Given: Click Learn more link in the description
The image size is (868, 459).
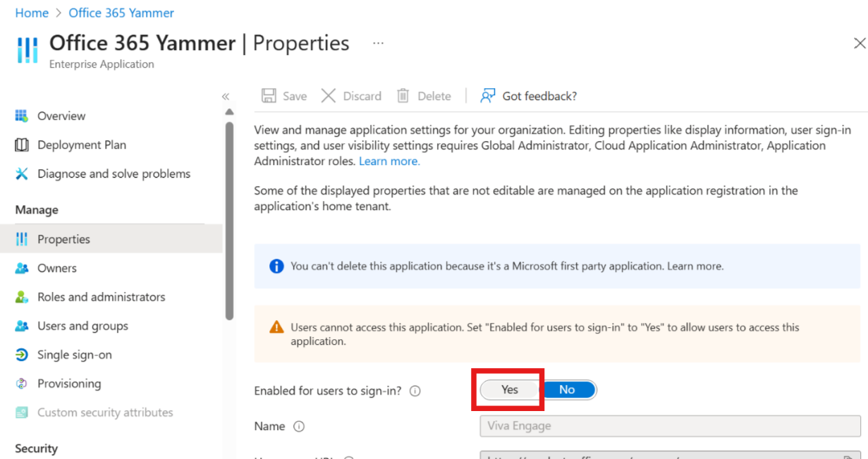Looking at the screenshot, I should tap(389, 161).
